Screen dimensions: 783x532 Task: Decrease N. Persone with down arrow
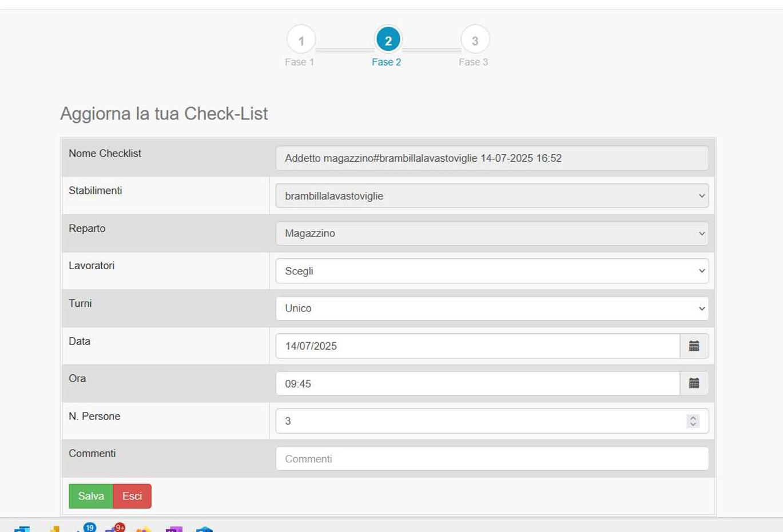pos(693,425)
